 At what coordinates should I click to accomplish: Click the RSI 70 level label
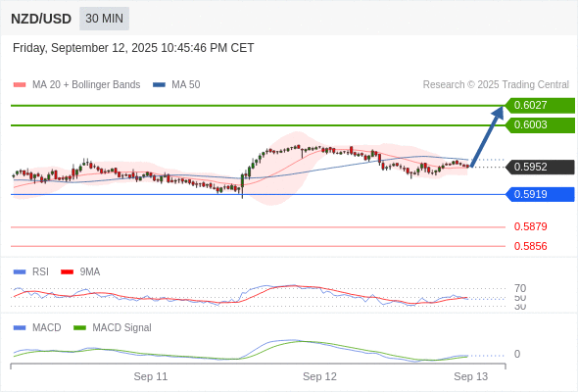(520, 288)
